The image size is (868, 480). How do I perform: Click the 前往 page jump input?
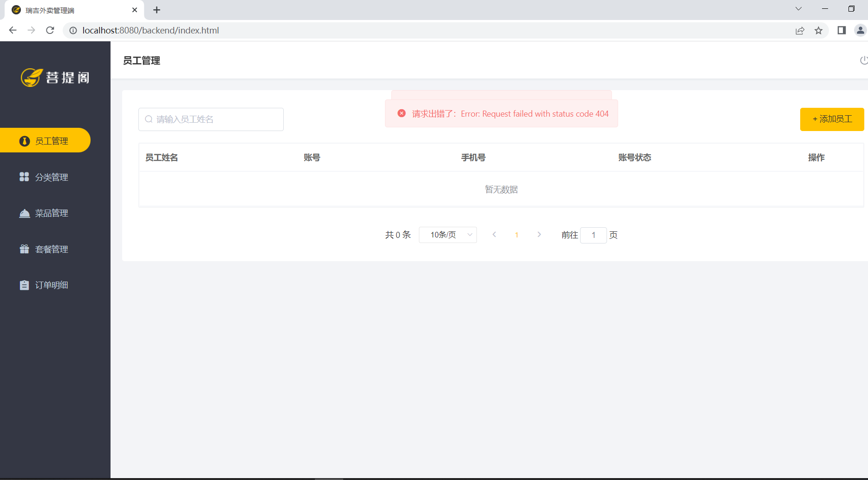coord(594,235)
